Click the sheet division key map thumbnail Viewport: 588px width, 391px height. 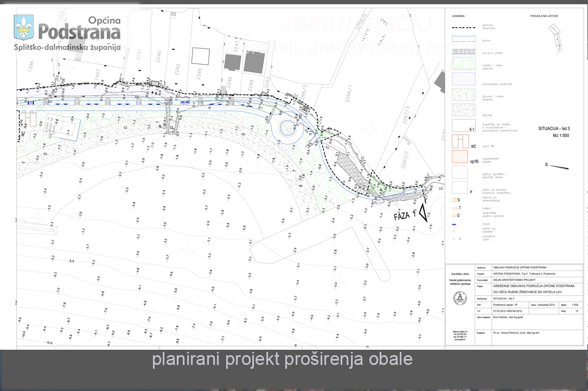tap(557, 39)
